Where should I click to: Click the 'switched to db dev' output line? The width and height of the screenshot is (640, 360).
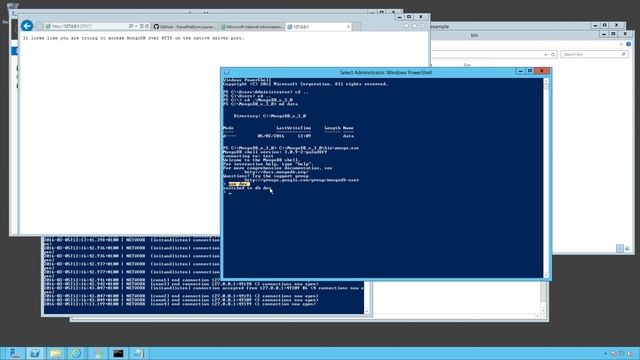(x=247, y=188)
